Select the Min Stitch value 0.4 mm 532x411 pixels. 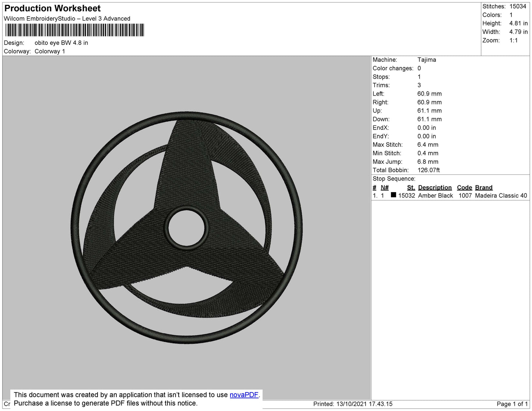[x=428, y=153]
